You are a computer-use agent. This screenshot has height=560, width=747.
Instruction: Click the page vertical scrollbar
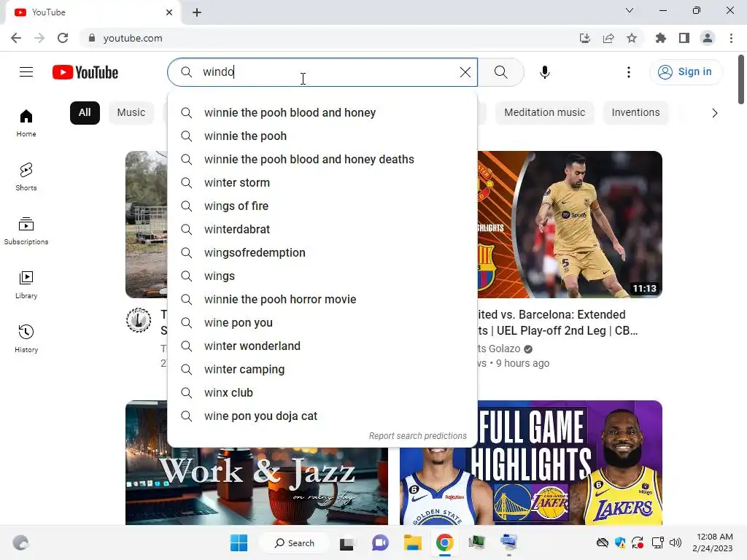pos(741,79)
